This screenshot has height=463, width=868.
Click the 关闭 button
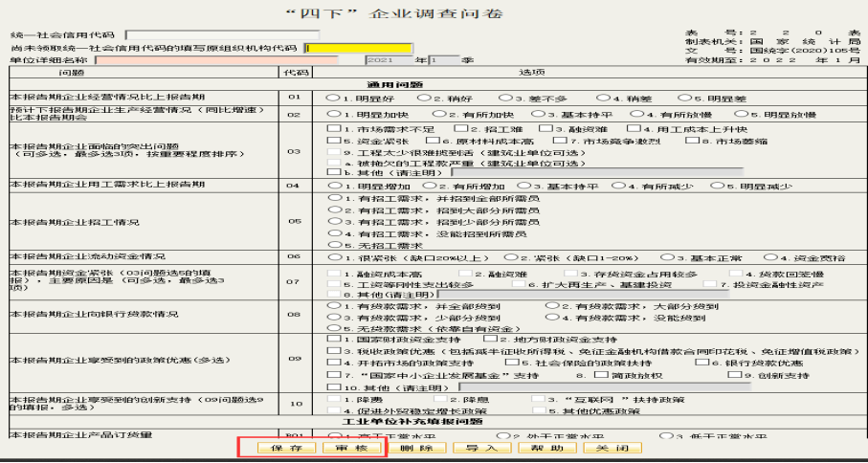coord(612,448)
